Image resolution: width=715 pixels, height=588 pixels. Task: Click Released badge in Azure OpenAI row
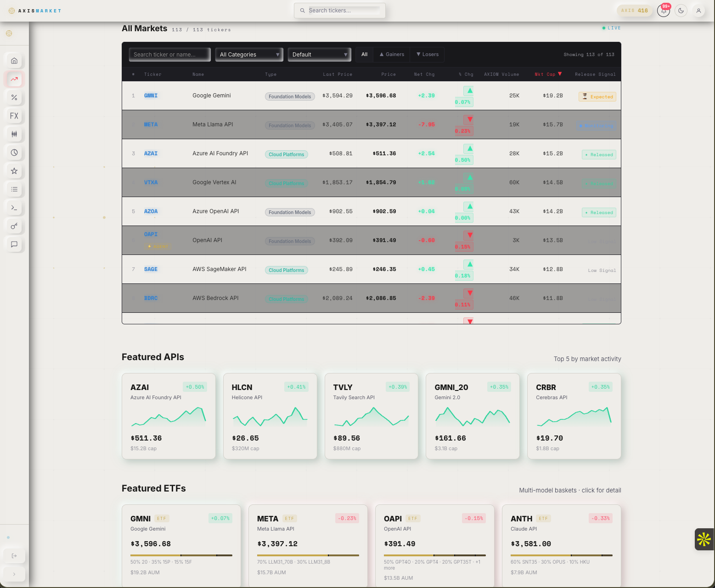point(599,212)
